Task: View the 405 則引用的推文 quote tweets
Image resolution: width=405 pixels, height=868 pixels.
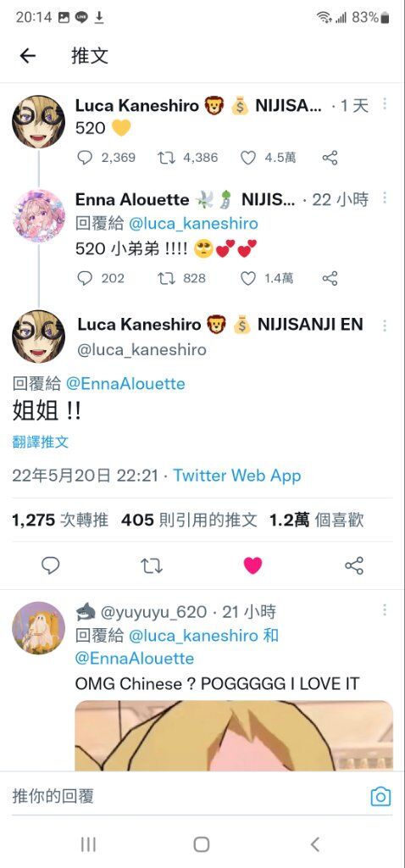Action: (x=189, y=520)
